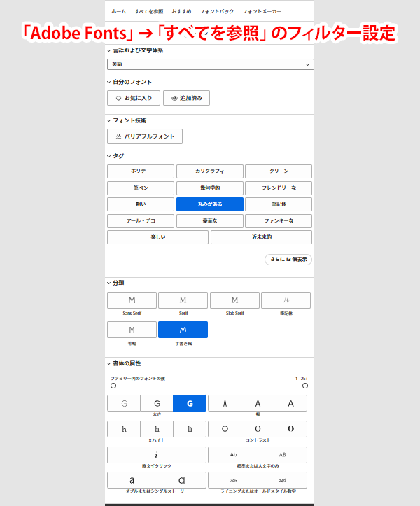Choose the Slab Serif classification icon
420x506 pixels.
234,300
